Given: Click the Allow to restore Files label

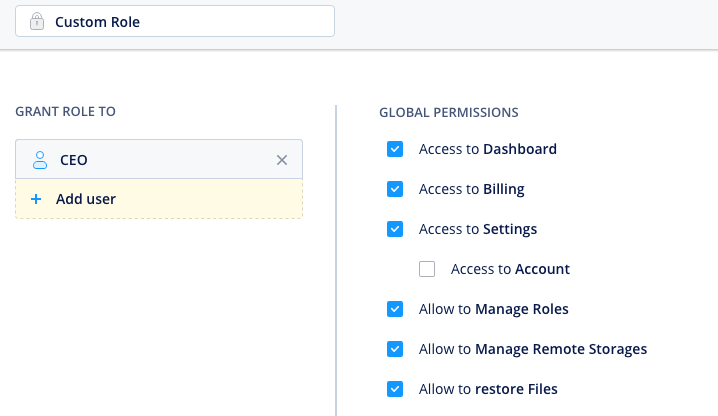Looking at the screenshot, I should click(488, 389).
